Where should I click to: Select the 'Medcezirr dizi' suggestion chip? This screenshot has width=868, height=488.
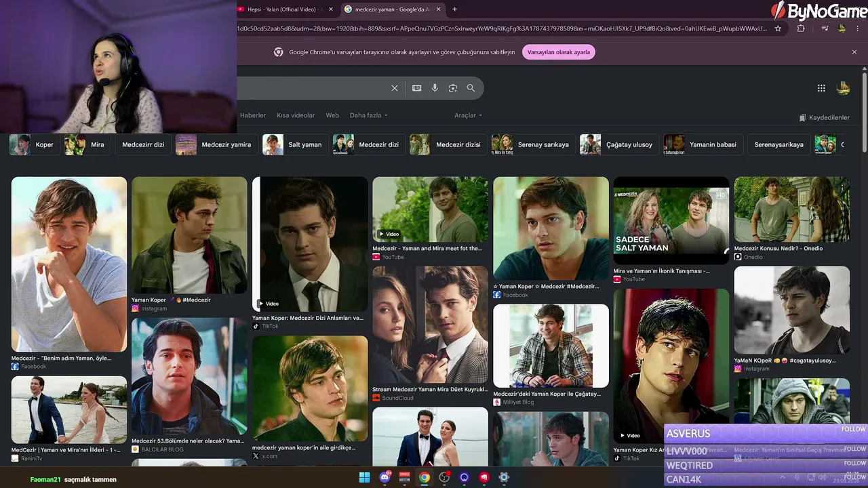click(x=143, y=144)
